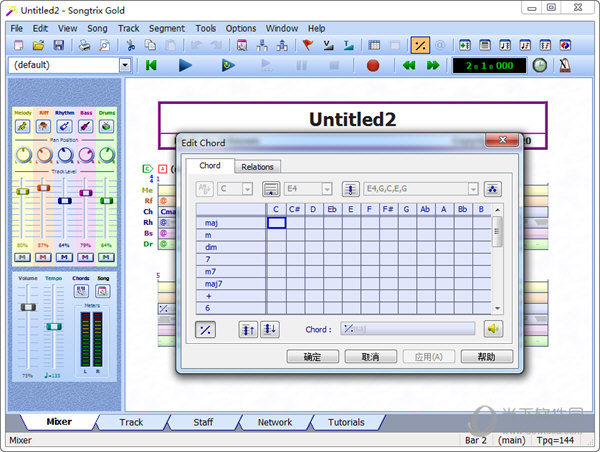Open the File menu
Viewport: 600px width, 452px height.
[16, 28]
